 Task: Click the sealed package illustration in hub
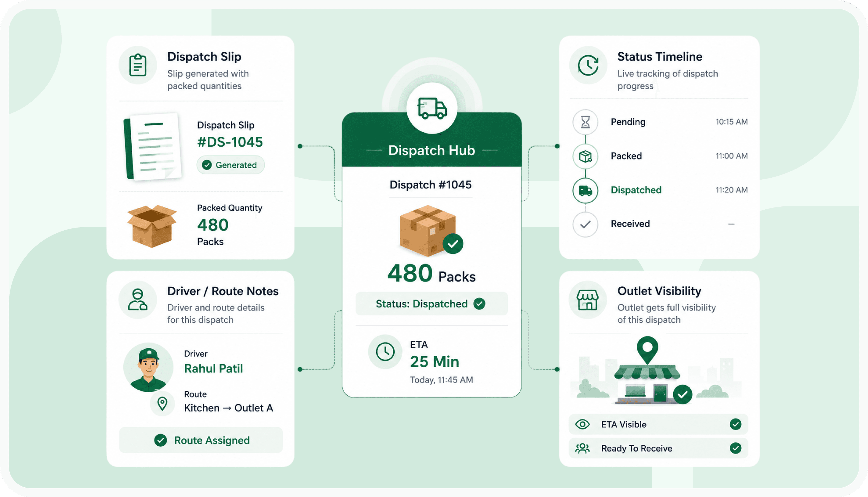click(427, 230)
